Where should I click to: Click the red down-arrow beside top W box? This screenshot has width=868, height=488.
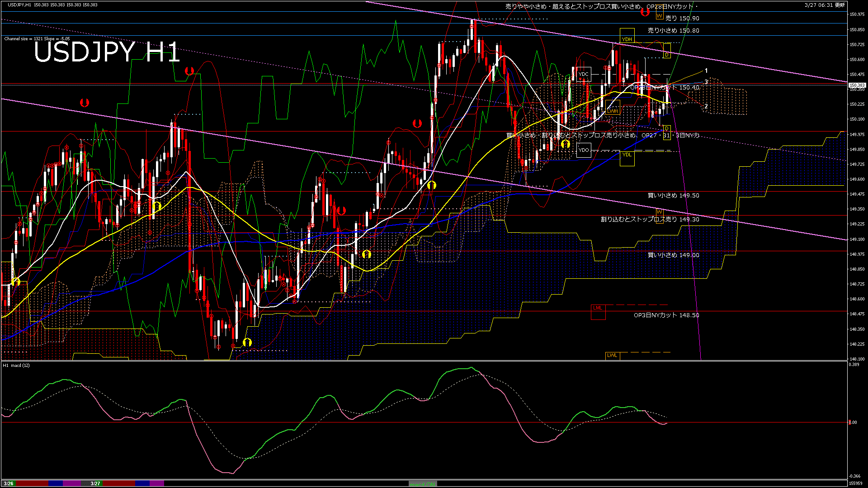[645, 13]
